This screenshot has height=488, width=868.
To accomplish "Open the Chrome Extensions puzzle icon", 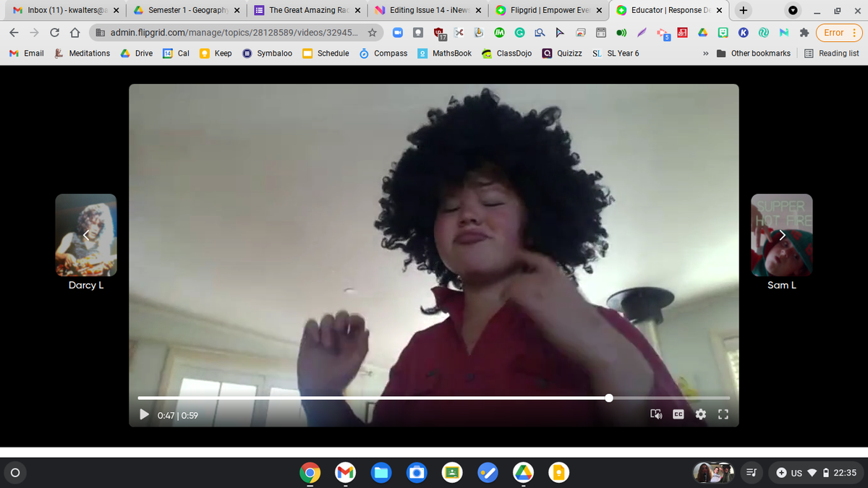I will 803,33.
